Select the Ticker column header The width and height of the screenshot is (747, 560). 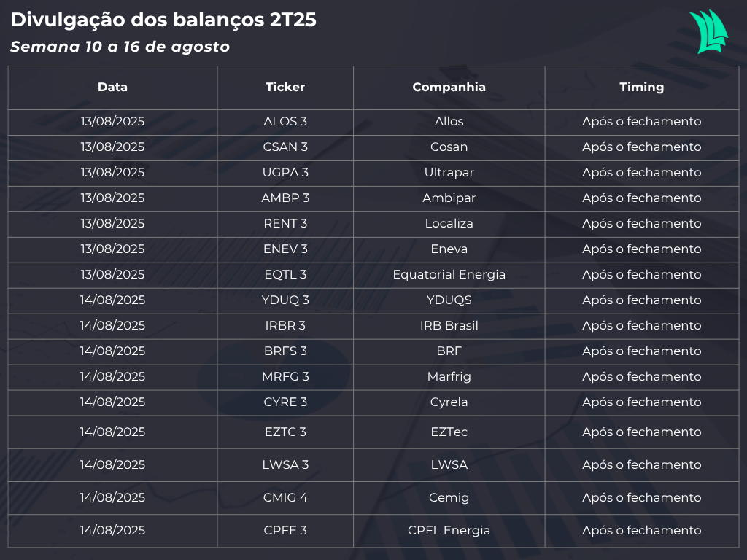coord(285,87)
